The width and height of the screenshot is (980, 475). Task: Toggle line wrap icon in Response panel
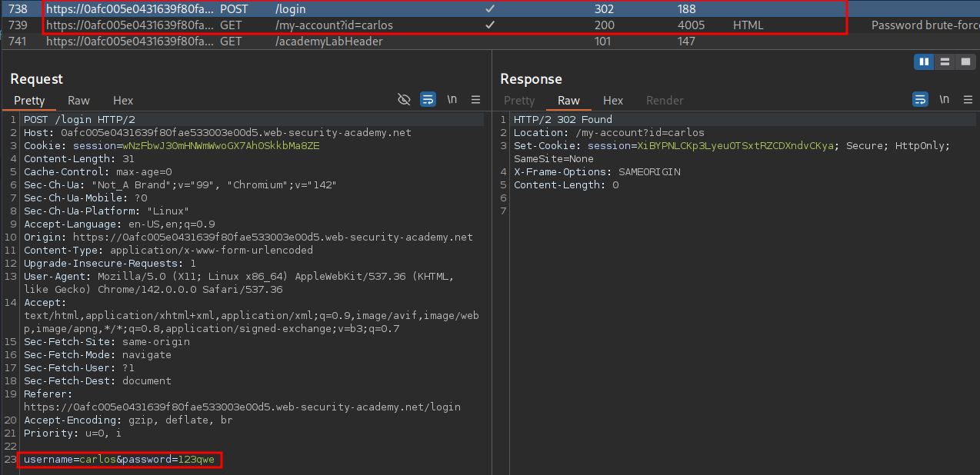[x=920, y=100]
